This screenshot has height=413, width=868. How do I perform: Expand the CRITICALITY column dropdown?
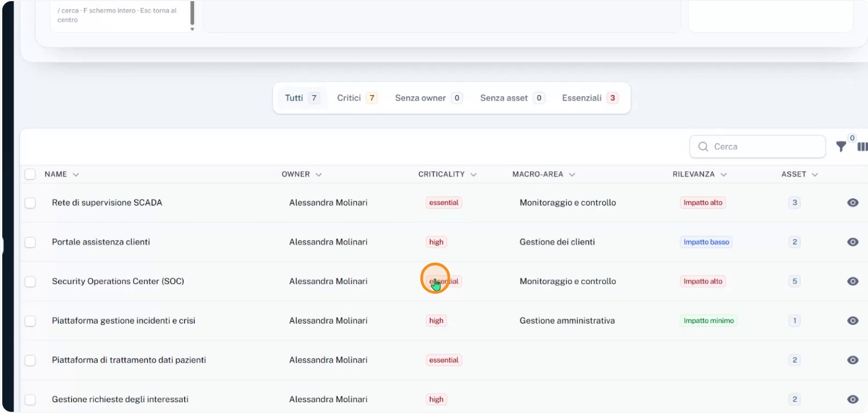click(x=474, y=174)
